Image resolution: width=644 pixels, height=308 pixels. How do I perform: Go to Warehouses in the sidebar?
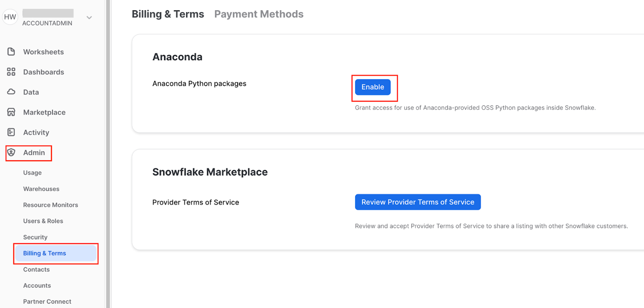(x=41, y=189)
